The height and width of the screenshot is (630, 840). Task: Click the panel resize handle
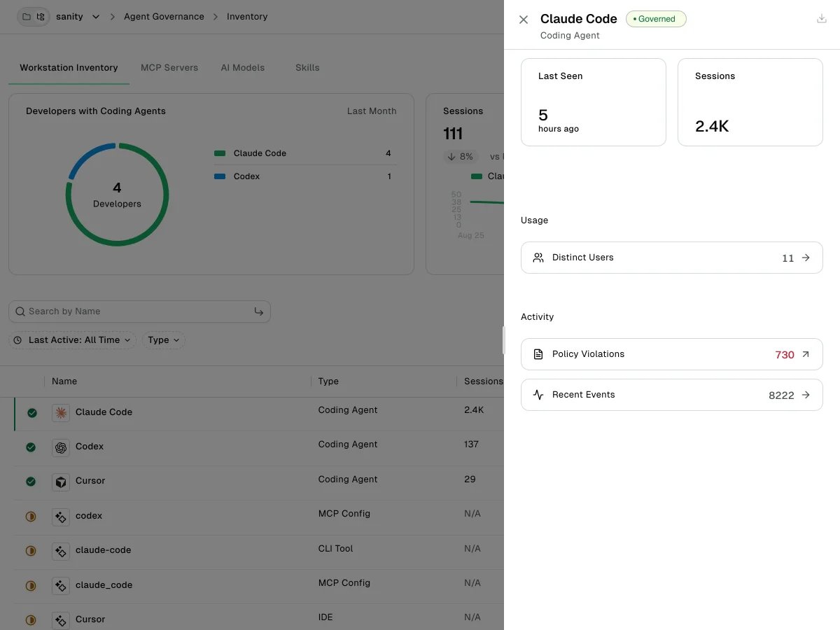tap(504, 340)
